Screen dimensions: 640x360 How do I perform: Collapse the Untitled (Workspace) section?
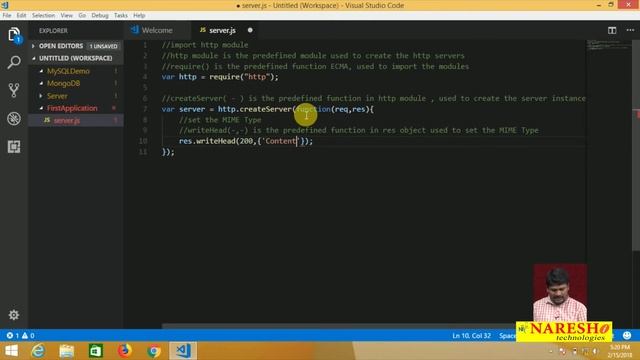[x=34, y=58]
